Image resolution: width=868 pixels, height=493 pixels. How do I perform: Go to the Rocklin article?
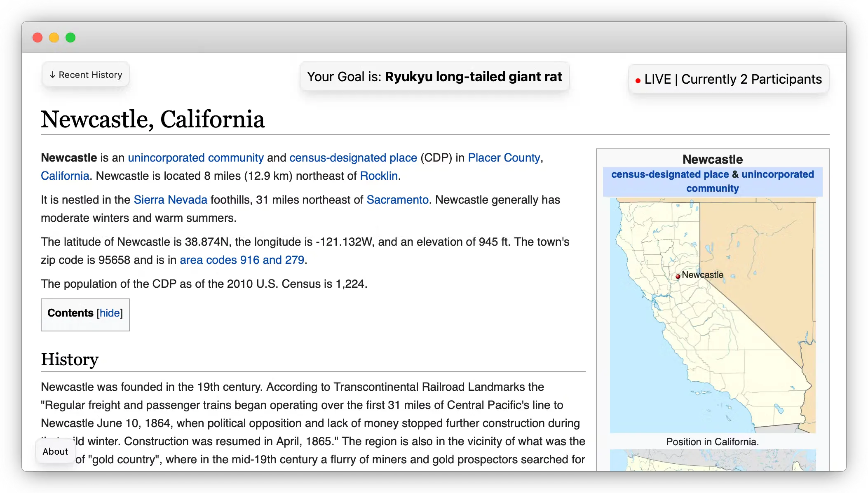pyautogui.click(x=378, y=176)
